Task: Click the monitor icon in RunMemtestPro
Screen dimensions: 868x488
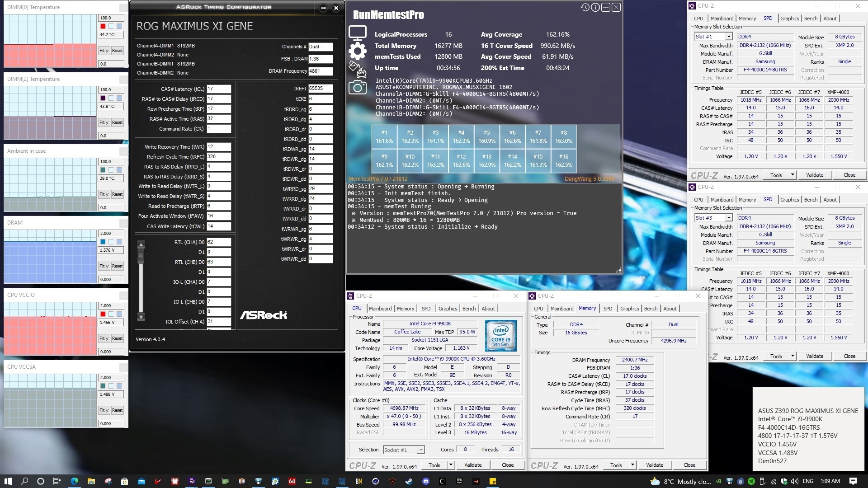Action: tap(357, 33)
